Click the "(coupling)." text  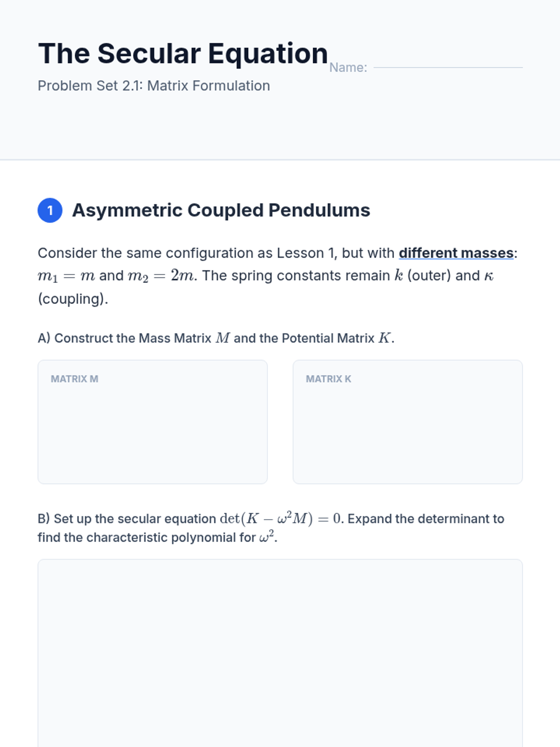pos(73,299)
